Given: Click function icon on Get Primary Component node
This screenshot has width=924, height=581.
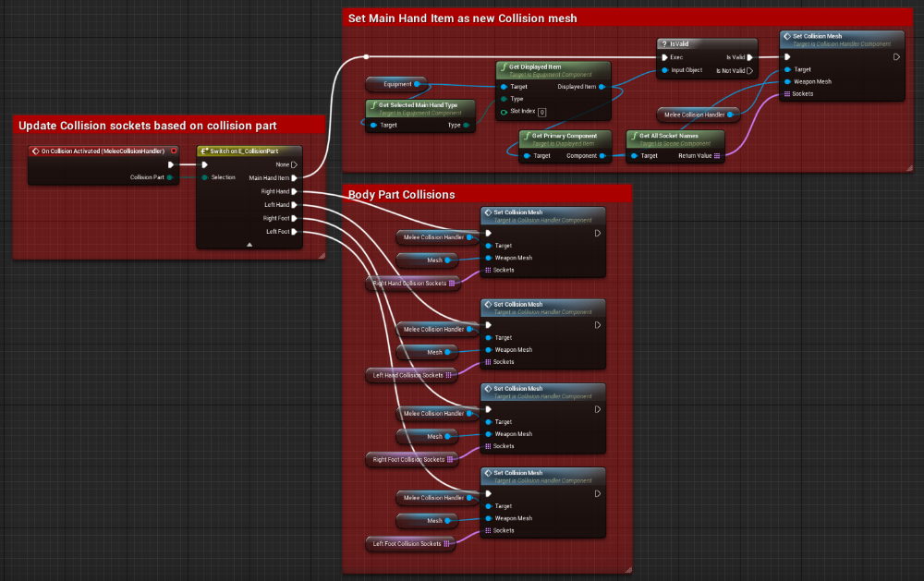Looking at the screenshot, I should click(x=525, y=136).
